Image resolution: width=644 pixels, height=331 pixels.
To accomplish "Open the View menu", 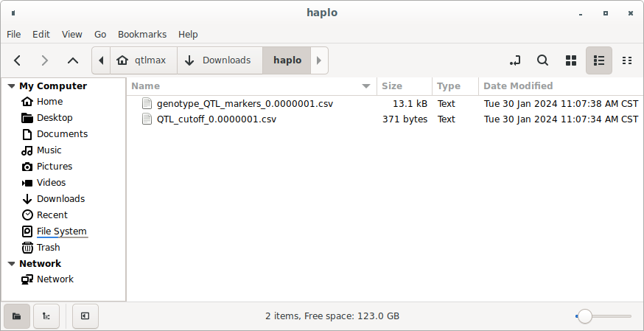I will pyautogui.click(x=72, y=34).
